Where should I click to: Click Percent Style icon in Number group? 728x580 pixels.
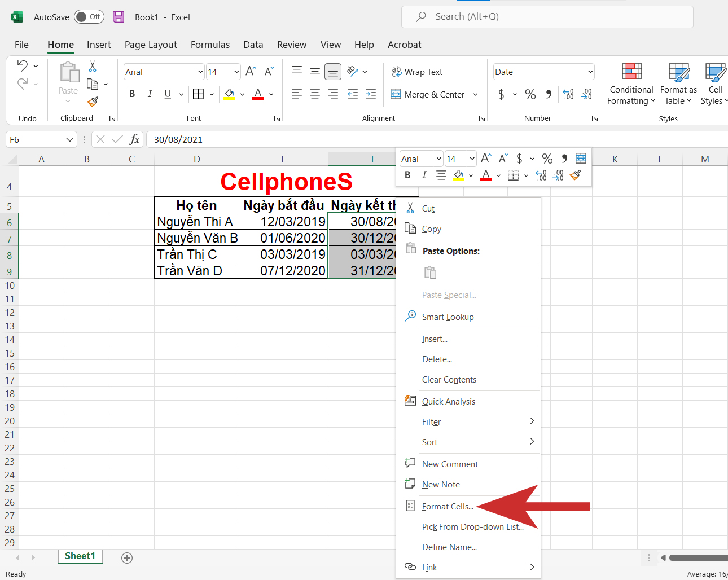pos(530,94)
